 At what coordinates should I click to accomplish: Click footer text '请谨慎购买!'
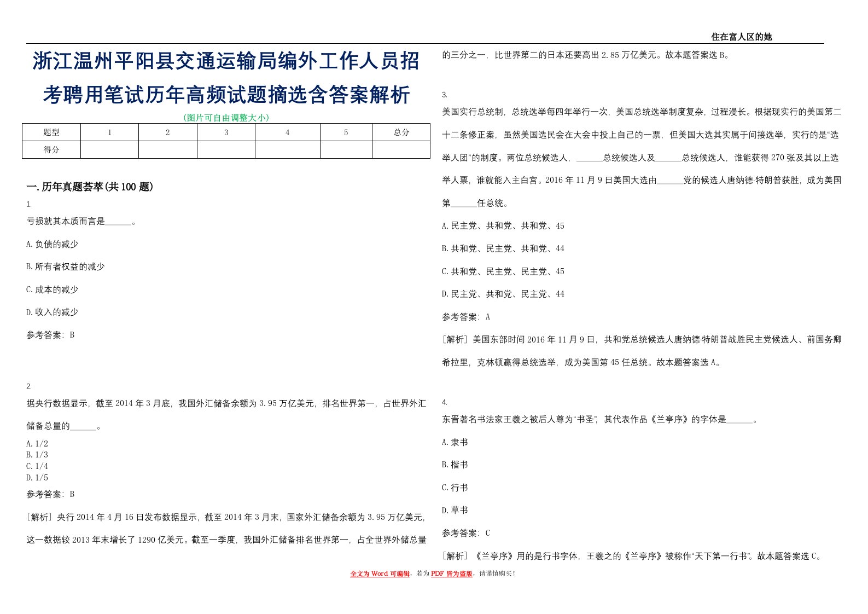[497, 574]
